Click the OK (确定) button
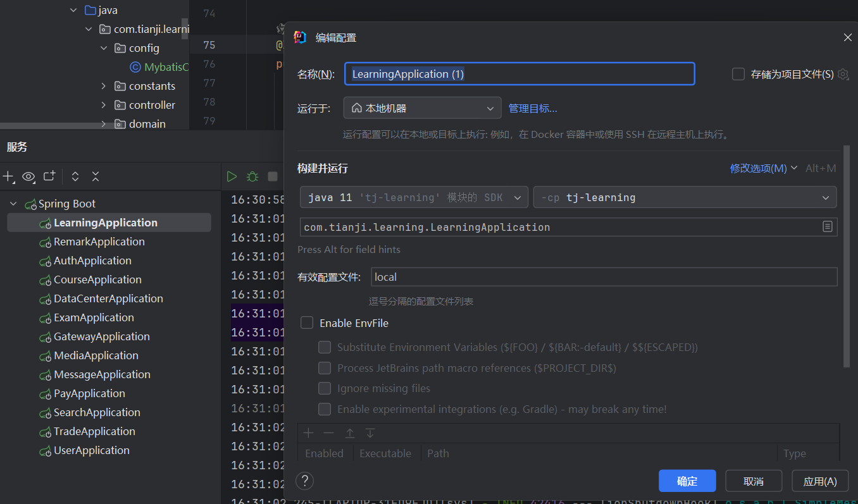The height and width of the screenshot is (504, 858). click(x=687, y=481)
